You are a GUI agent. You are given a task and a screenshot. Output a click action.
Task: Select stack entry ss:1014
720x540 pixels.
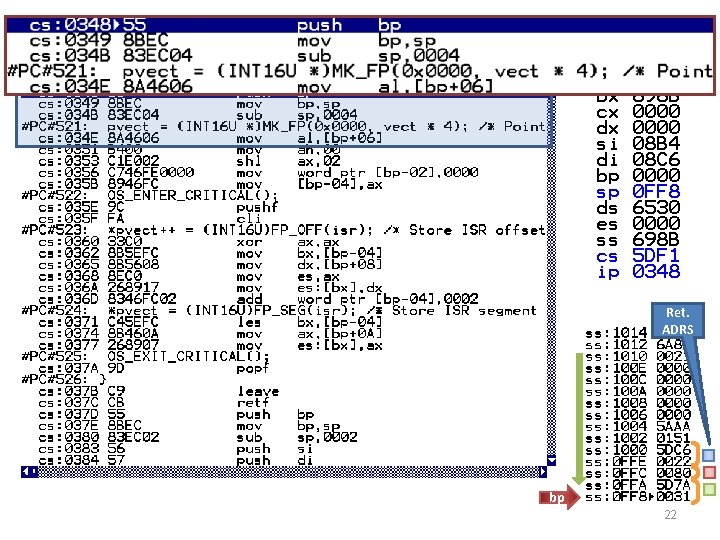click(617, 332)
